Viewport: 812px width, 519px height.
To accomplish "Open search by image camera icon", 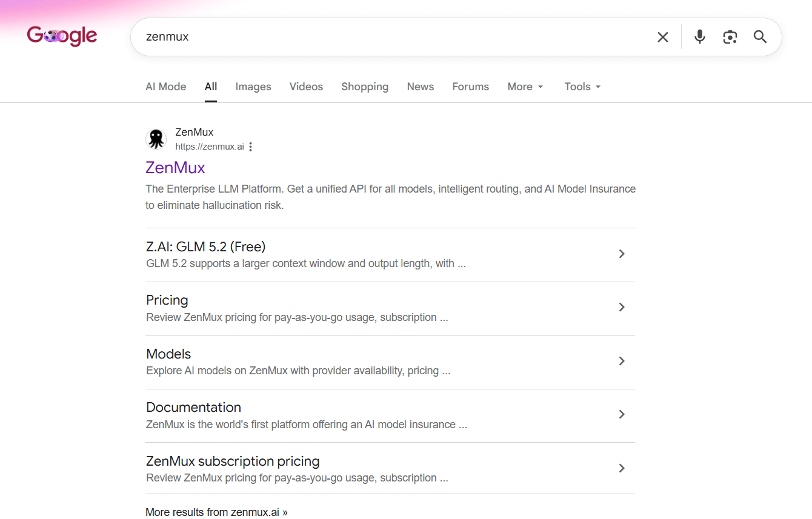I will point(730,37).
